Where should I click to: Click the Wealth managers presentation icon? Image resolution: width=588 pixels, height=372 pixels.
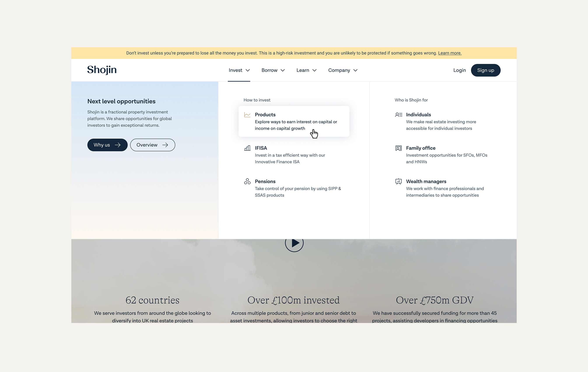pyautogui.click(x=398, y=181)
